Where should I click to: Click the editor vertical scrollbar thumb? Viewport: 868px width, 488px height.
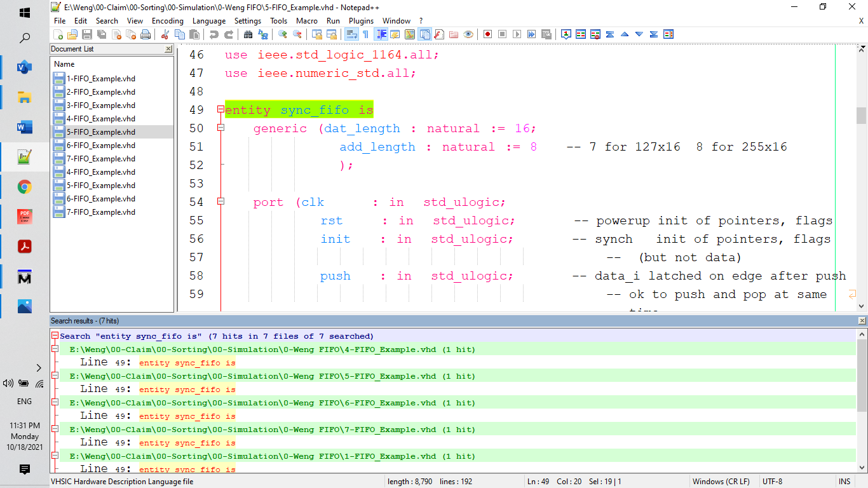[862, 116]
